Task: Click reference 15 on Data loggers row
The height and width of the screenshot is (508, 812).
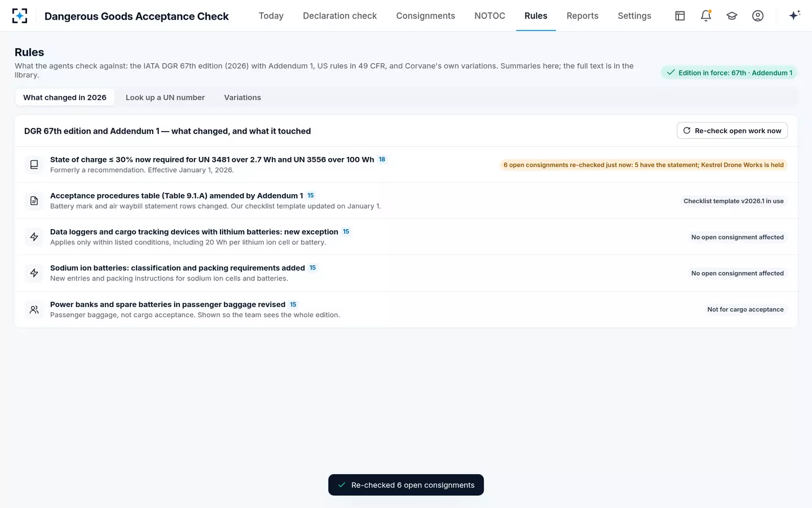Action: (x=346, y=232)
